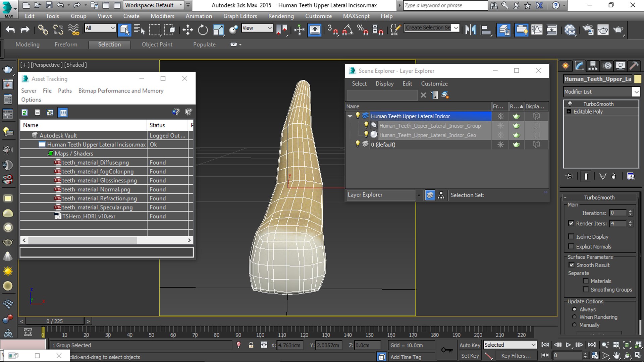Viewport: 644px width, 362px height.
Task: Switch to the Freeform ribbon tab
Action: tap(66, 45)
